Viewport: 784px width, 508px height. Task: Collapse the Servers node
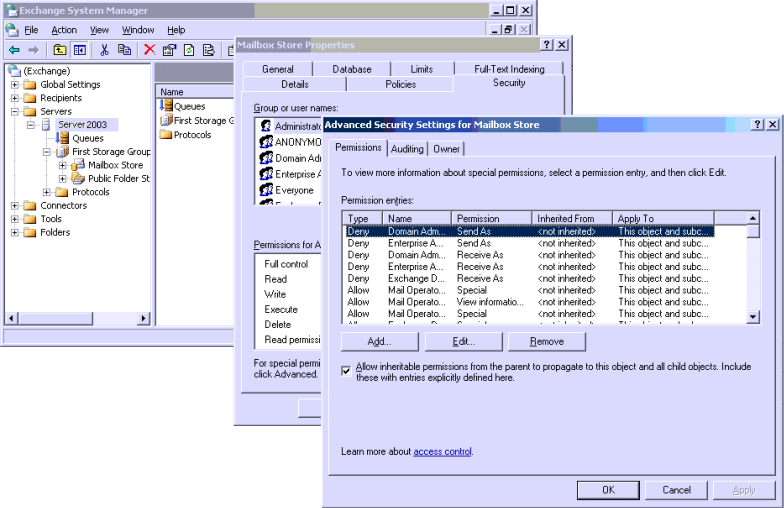[x=15, y=112]
